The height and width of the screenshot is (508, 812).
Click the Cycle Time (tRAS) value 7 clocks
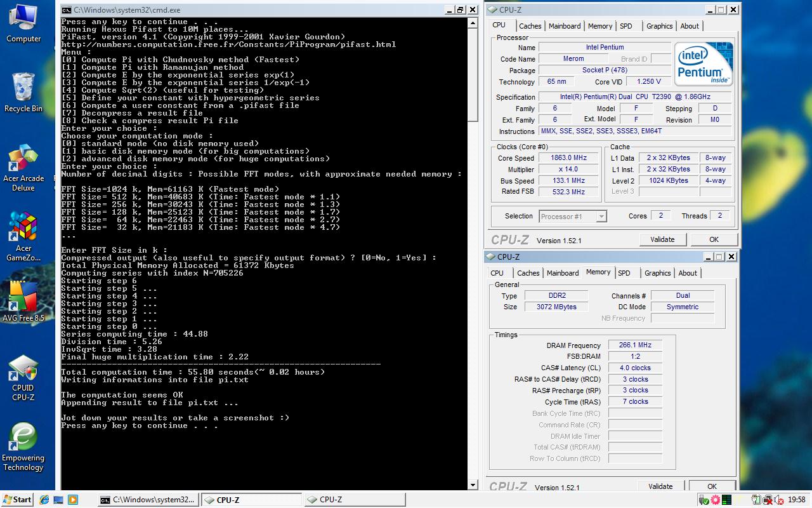click(635, 402)
